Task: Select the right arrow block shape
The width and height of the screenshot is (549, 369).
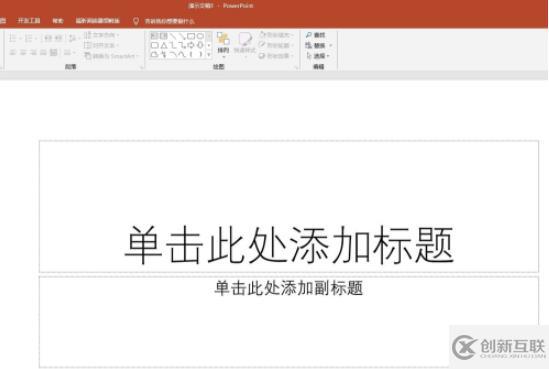Action: [191, 45]
